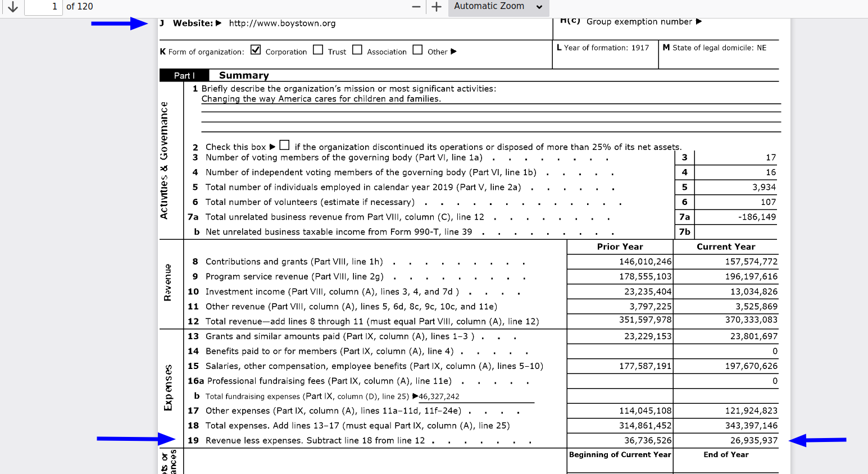
Task: Click 'Group exemption number' label
Action: click(639, 22)
